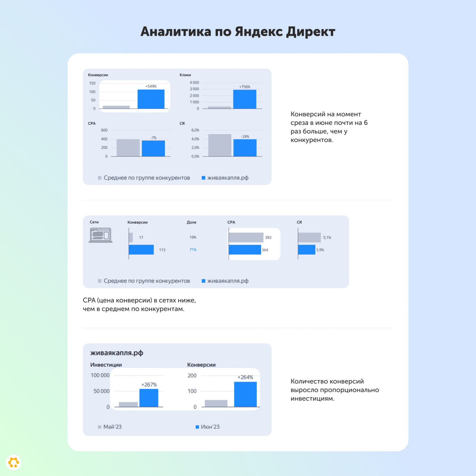The width and height of the screenshot is (476, 476).
Task: Click the 100 000 axis value
Action: coord(100,375)
